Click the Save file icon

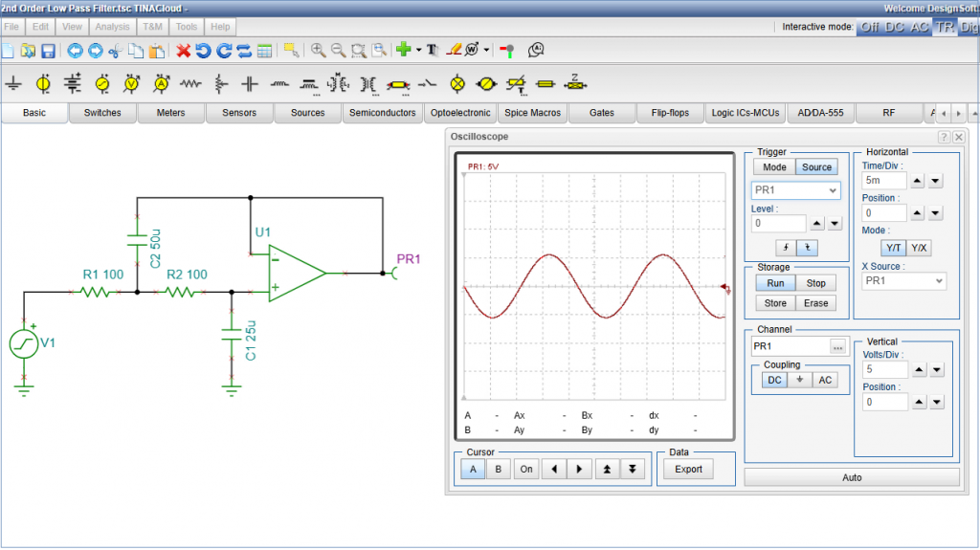(47, 51)
